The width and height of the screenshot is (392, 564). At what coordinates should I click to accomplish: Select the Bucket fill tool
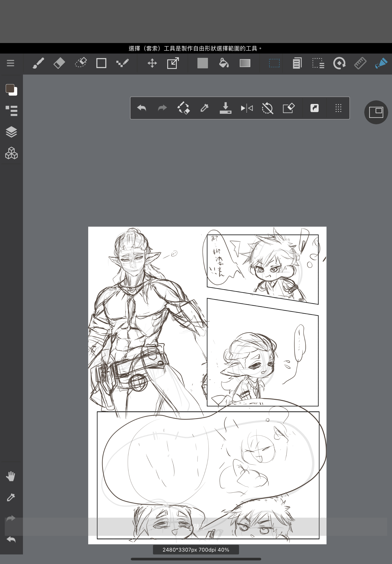(224, 63)
